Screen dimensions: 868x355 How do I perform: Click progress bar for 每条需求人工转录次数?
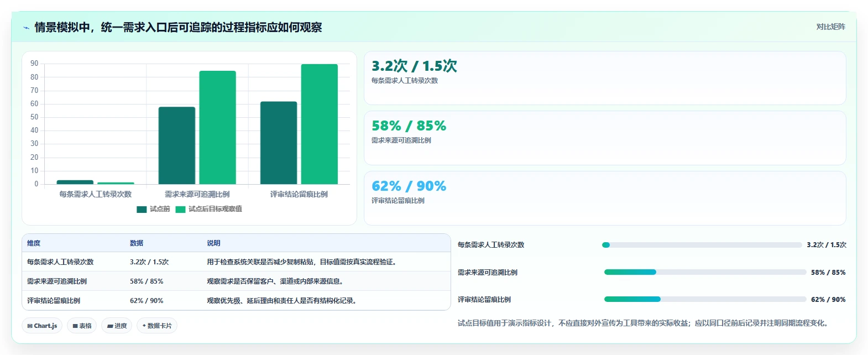tap(702, 245)
